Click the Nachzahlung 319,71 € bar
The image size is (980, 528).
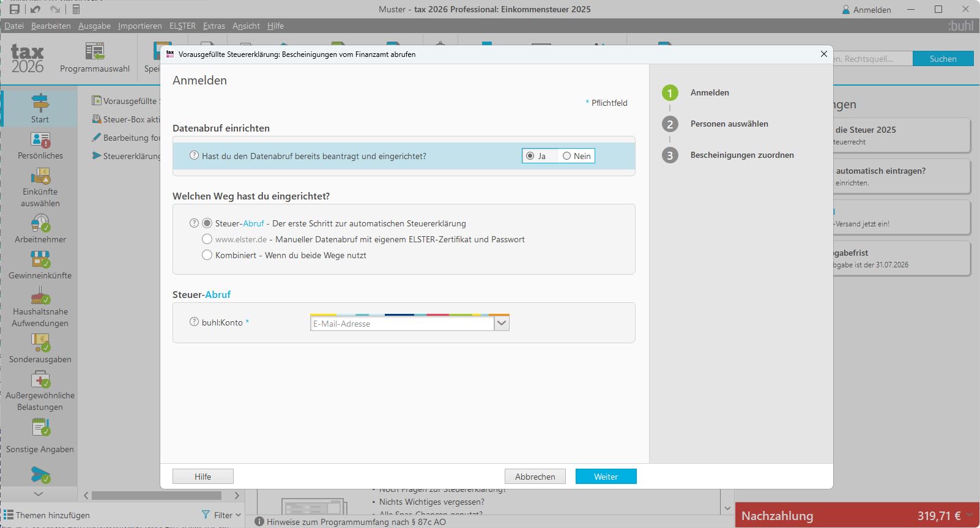tap(857, 516)
